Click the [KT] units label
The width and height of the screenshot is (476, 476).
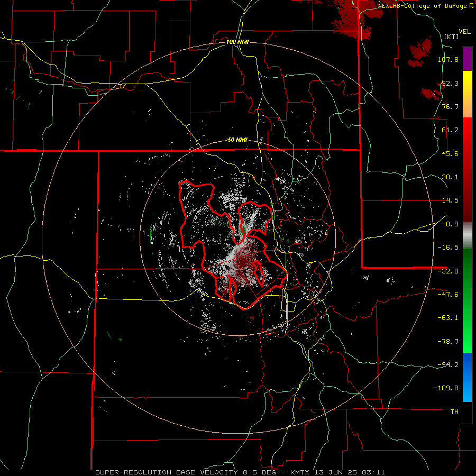(x=451, y=36)
